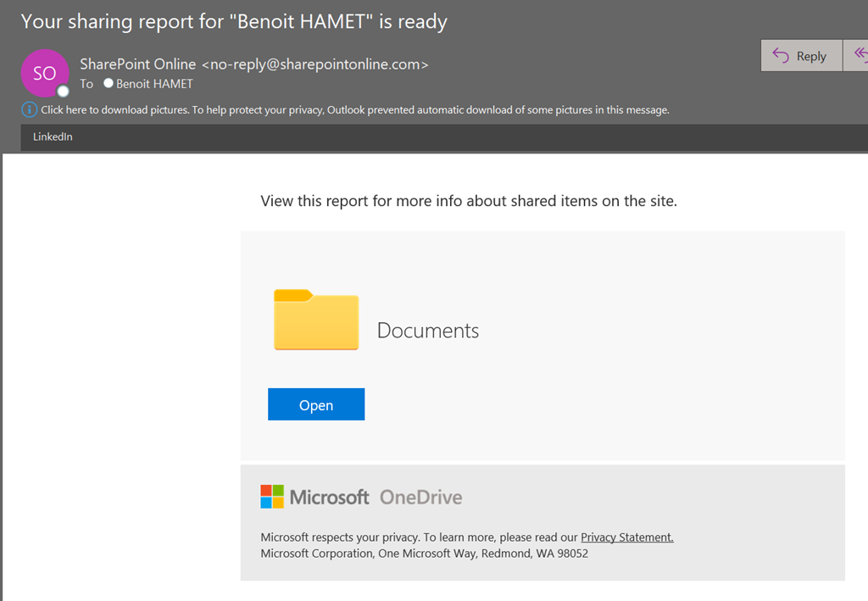This screenshot has height=601, width=868.
Task: Select the SharePoint Online sender name
Action: tap(138, 64)
